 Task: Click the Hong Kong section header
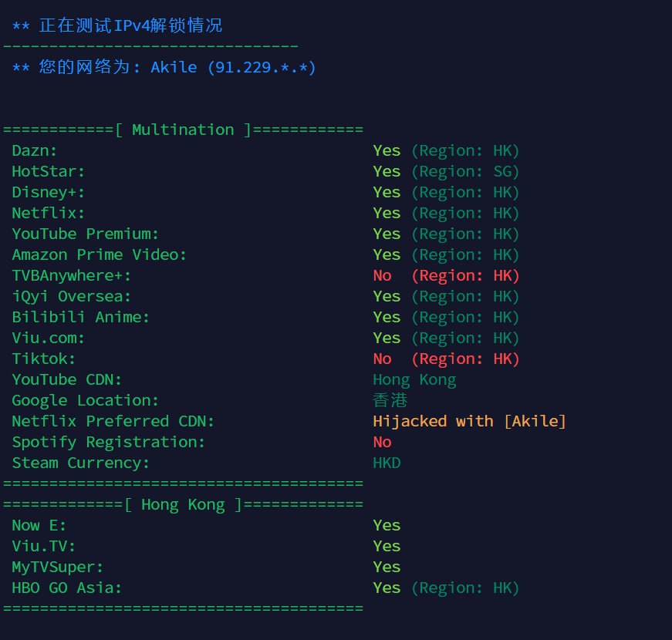(183, 504)
